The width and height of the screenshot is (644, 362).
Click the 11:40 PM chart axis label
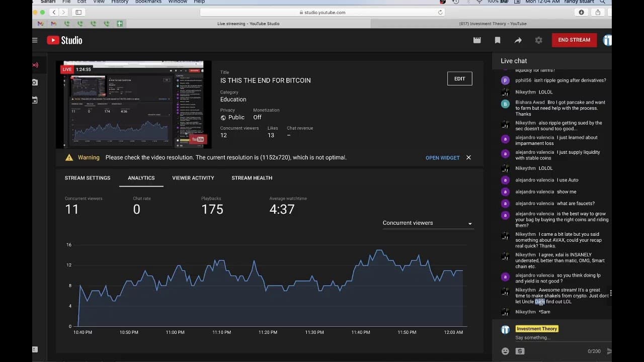360,332
